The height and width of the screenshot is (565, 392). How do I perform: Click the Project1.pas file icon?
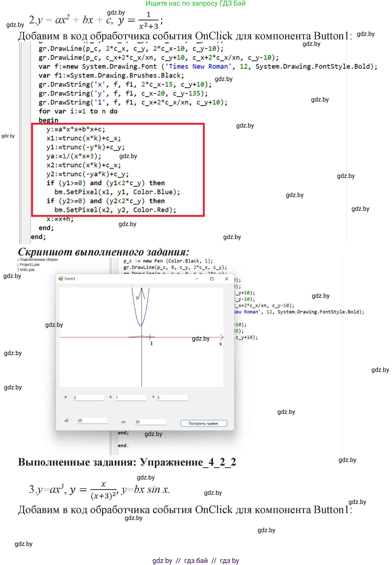point(18,264)
